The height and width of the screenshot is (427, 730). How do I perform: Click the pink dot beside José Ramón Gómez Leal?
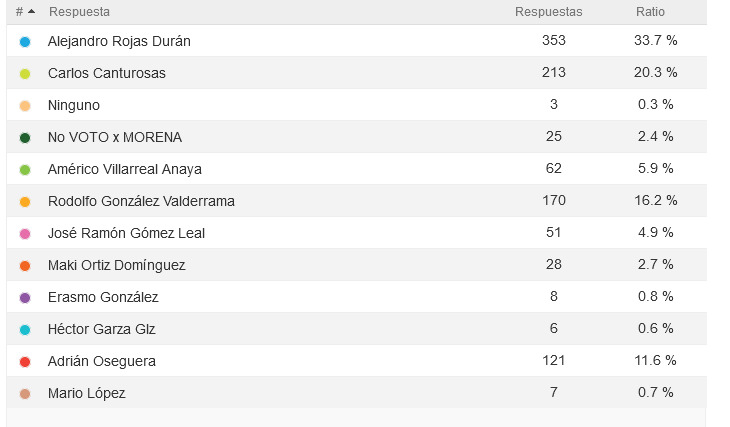click(x=25, y=233)
